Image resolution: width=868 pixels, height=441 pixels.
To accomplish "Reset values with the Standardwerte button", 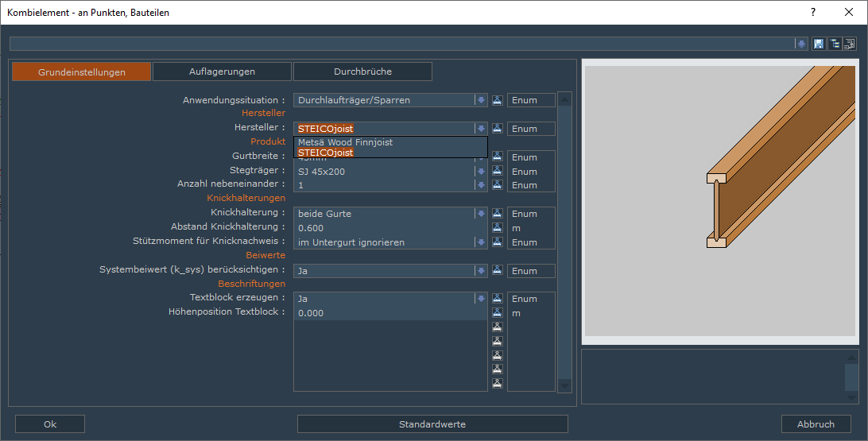I will (432, 424).
